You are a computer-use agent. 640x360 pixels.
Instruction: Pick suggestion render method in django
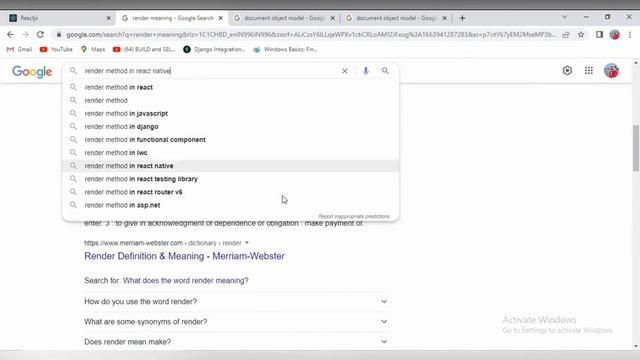[231, 127]
